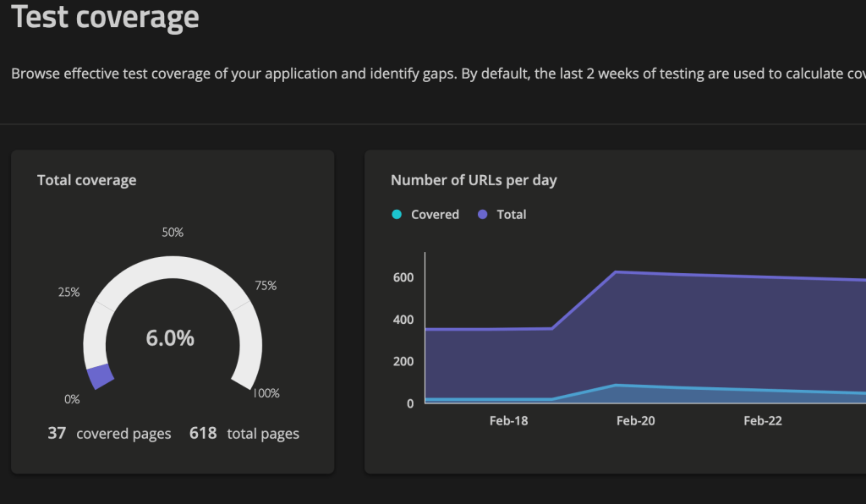Click the Feb-22 x-axis label
The image size is (866, 504).
[763, 421]
